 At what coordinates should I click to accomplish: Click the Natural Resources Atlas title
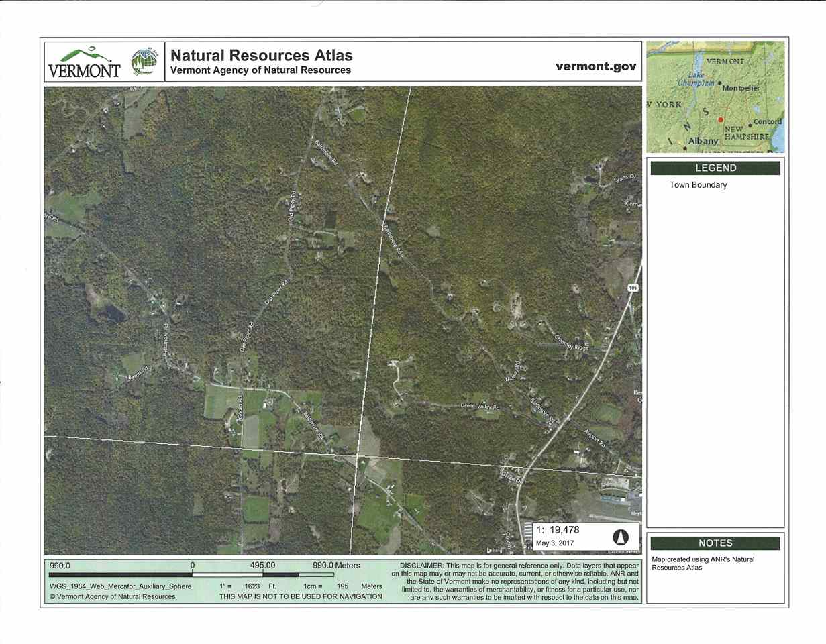[x=262, y=55]
